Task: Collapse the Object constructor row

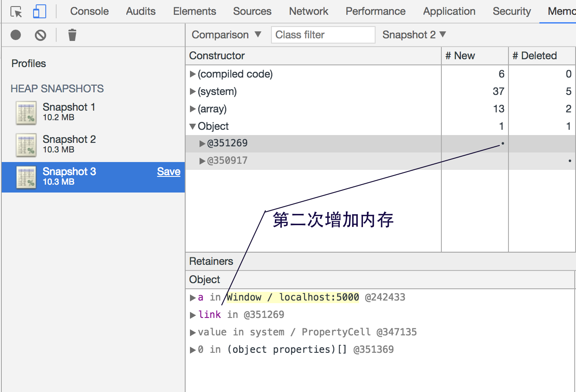Action: tap(193, 126)
